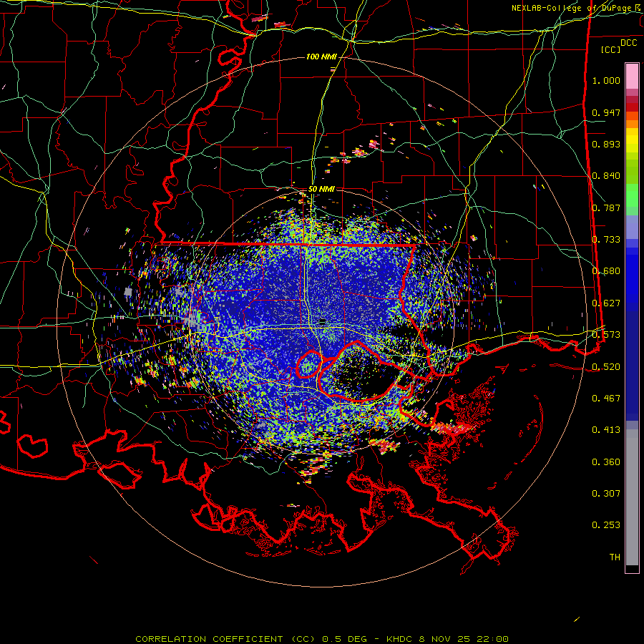The height and width of the screenshot is (644, 644).
Task: Click the bright green color bar segment
Action: 632,195
